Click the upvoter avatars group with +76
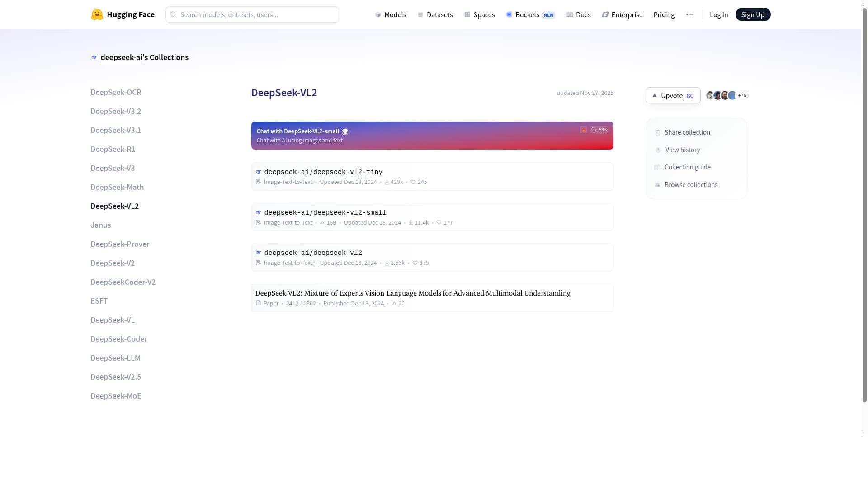The image size is (868, 488). point(726,95)
